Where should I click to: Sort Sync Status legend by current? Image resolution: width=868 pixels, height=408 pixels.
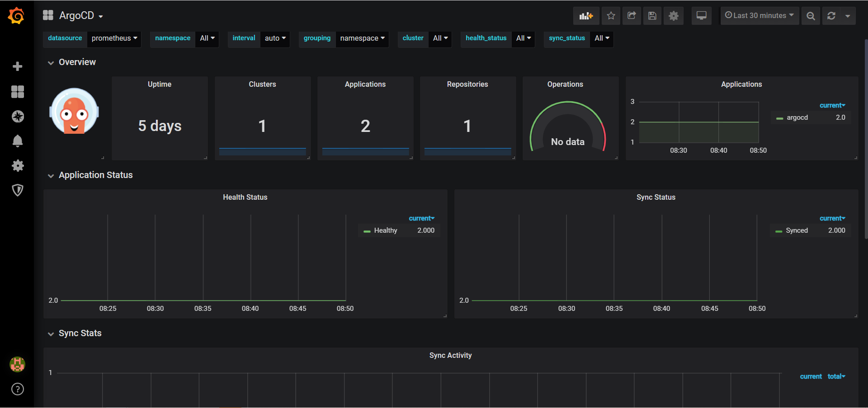[x=832, y=218]
